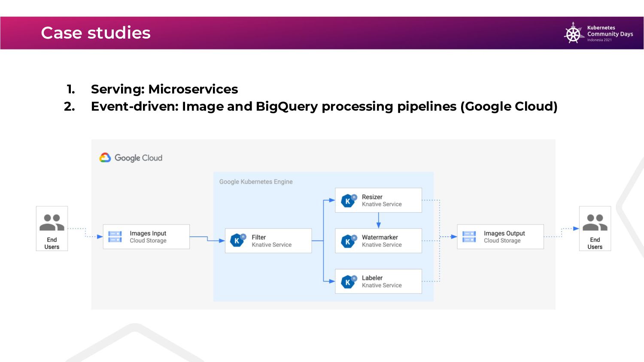
Task: Click the 'Images Input' label text
Action: coord(148,233)
